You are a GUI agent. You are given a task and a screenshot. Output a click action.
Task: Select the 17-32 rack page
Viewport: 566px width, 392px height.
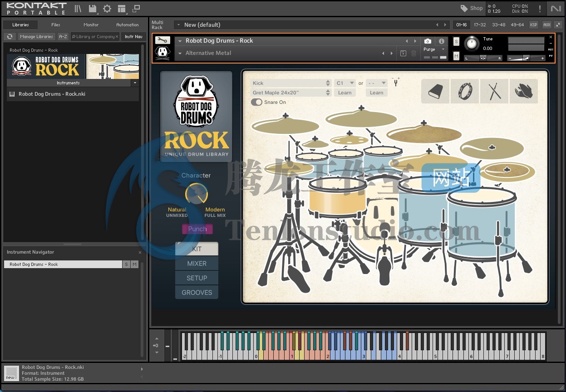tap(480, 24)
